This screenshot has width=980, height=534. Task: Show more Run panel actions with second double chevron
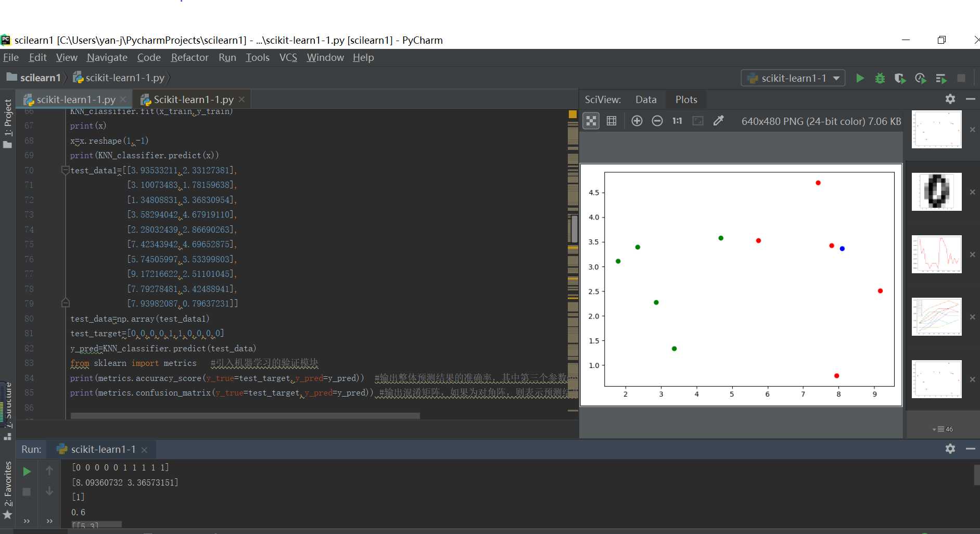(x=49, y=521)
